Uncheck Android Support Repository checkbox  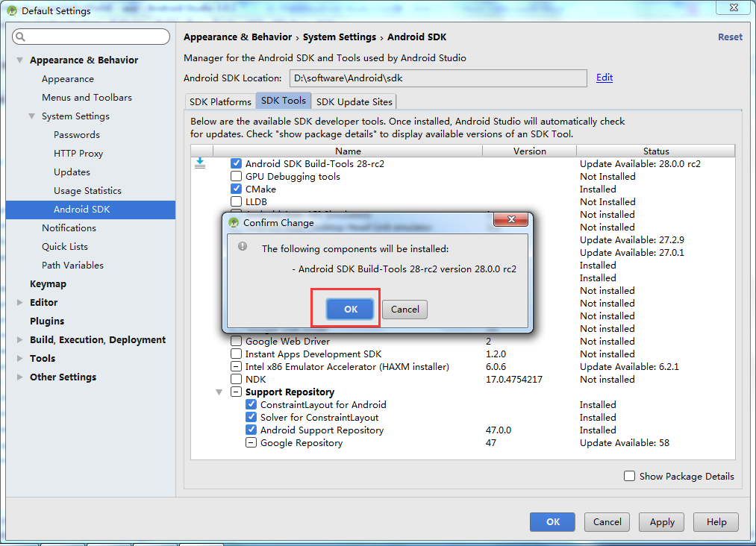point(252,430)
